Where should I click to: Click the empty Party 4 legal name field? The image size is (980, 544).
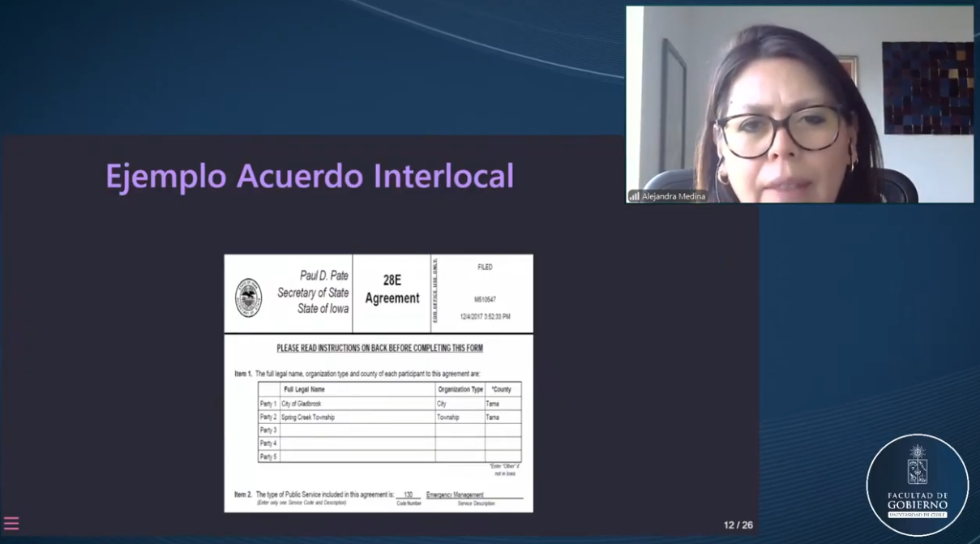pyautogui.click(x=357, y=443)
